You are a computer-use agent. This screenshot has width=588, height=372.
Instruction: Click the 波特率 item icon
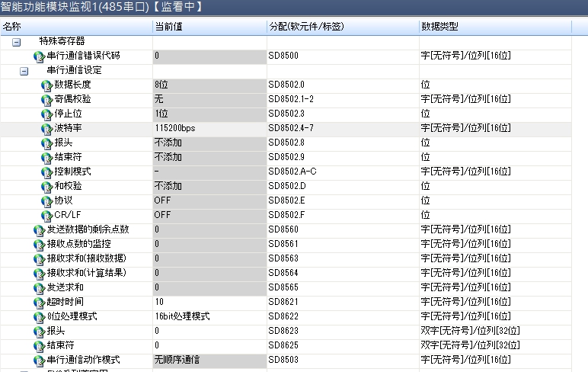click(x=46, y=129)
